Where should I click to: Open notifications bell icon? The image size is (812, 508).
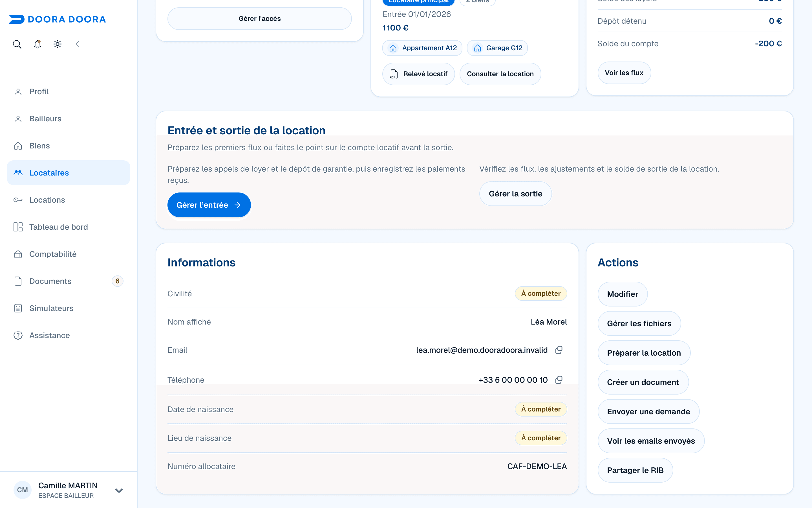pyautogui.click(x=37, y=44)
